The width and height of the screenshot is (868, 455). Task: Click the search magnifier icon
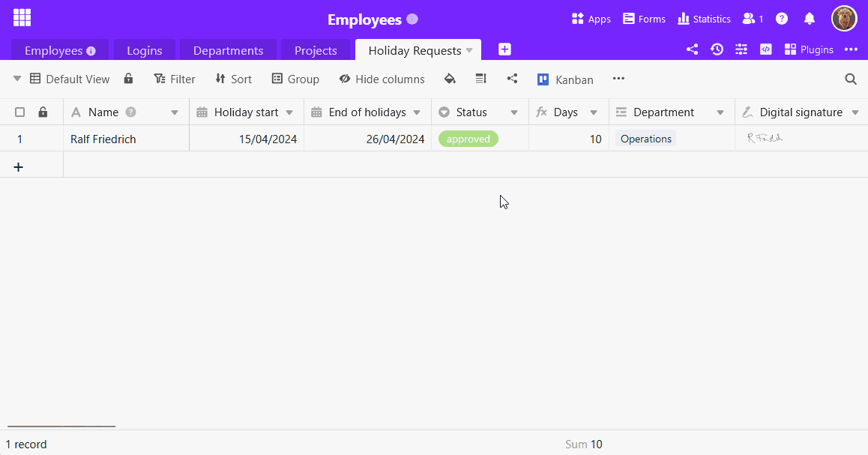851,79
